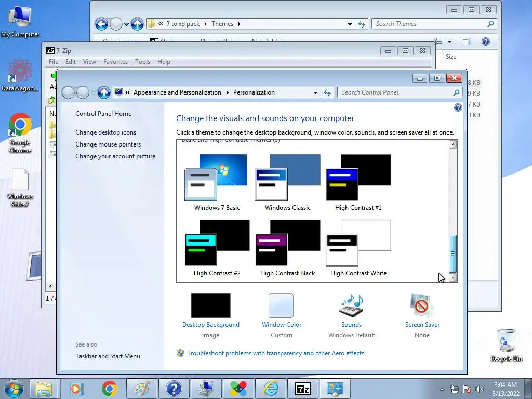The height and width of the screenshot is (399, 532).
Task: Choose the High Contrast Black theme
Action: 287,248
